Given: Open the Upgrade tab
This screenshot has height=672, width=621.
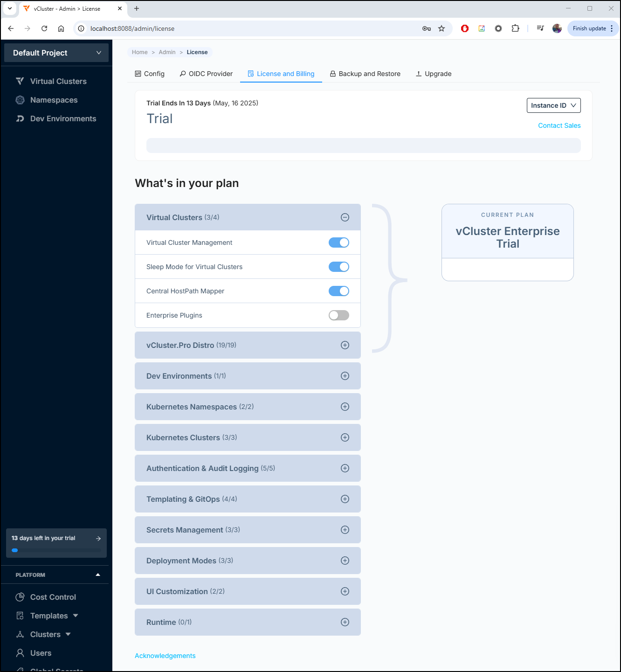Looking at the screenshot, I should tap(434, 74).
